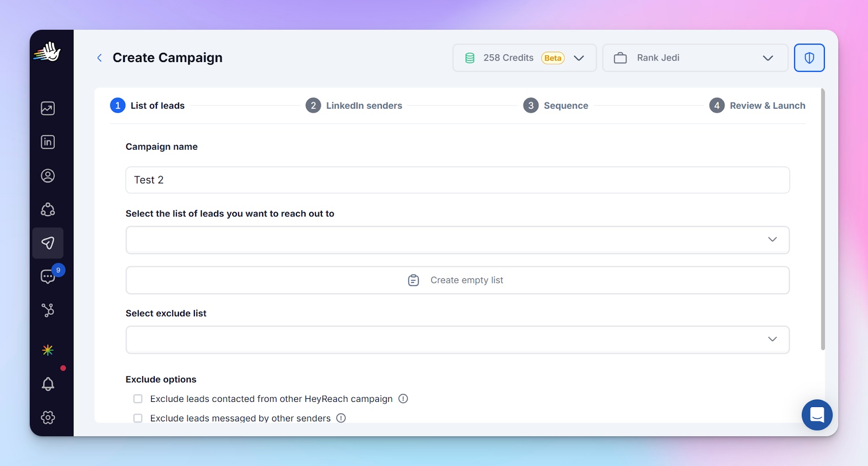Click the Beta badge
Viewport: 868px width, 466px height.
(553, 58)
